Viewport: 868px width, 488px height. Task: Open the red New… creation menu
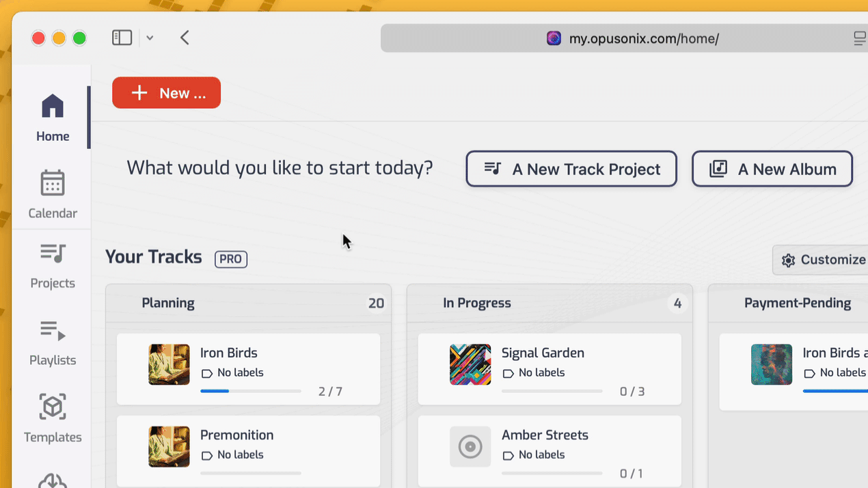(x=166, y=93)
